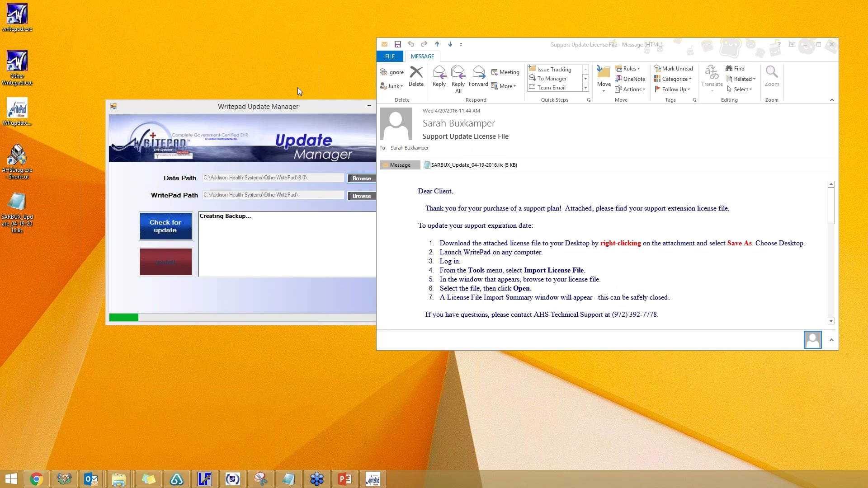
Task: Click the Ignore button in Outlook ribbon
Action: pos(392,72)
